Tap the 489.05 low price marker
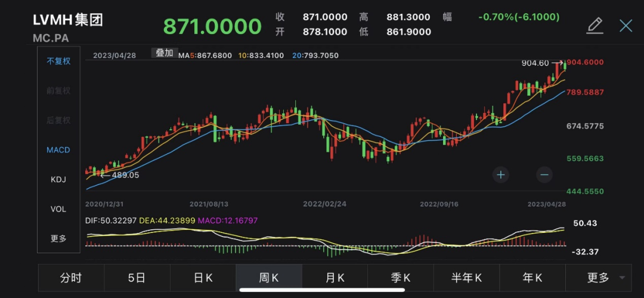 point(125,175)
